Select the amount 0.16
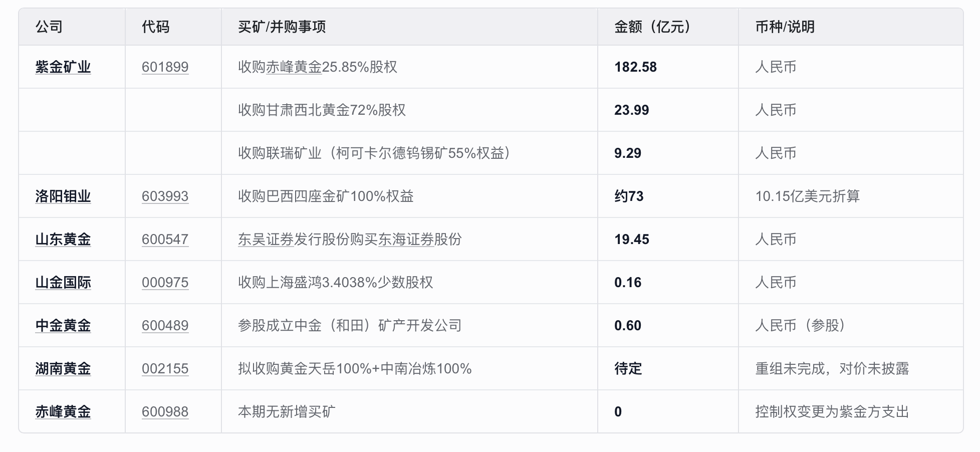Viewport: 980px width, 452px height. (628, 283)
